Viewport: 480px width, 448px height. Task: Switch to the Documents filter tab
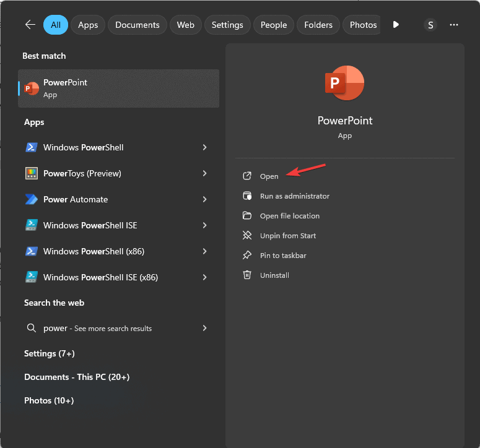[x=137, y=25]
